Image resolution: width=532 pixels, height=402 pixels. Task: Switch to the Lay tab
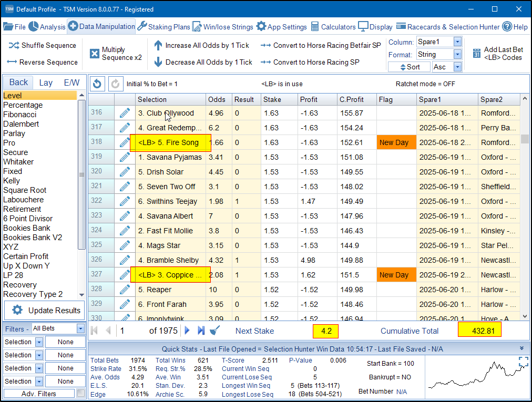46,83
